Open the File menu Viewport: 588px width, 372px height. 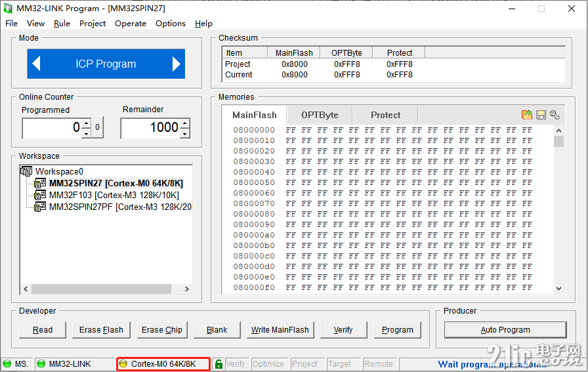[12, 23]
